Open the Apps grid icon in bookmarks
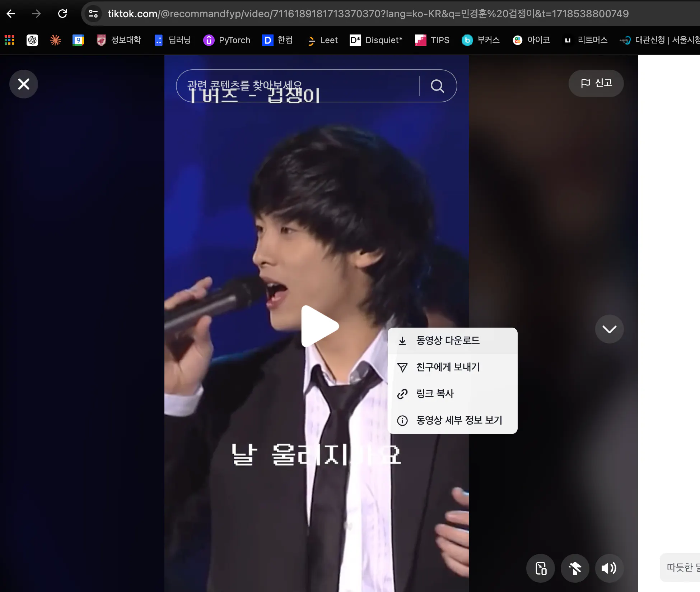Image resolution: width=700 pixels, height=592 pixels. (9, 40)
